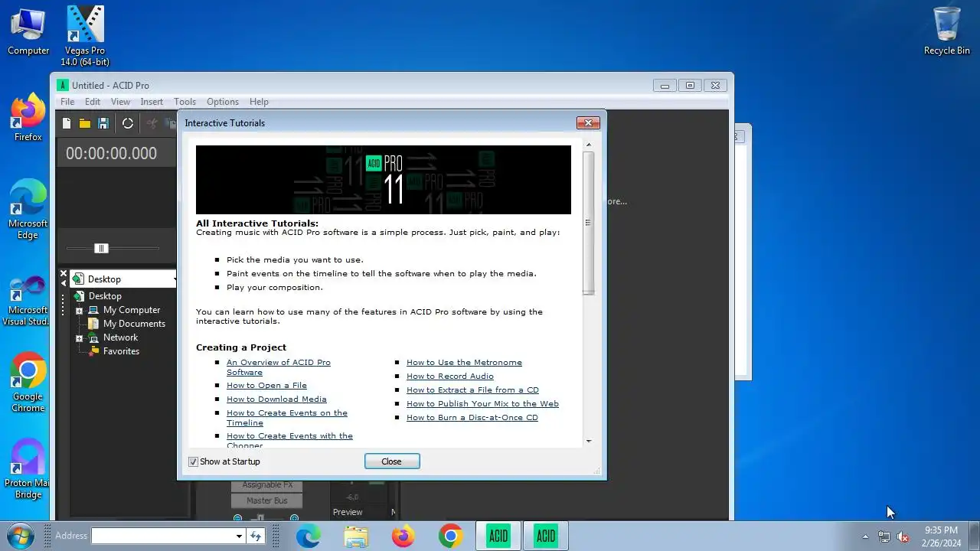Viewport: 980px width, 551px height.
Task: Open How to Burn a Disc-at-Once CD link
Action: [x=472, y=418]
